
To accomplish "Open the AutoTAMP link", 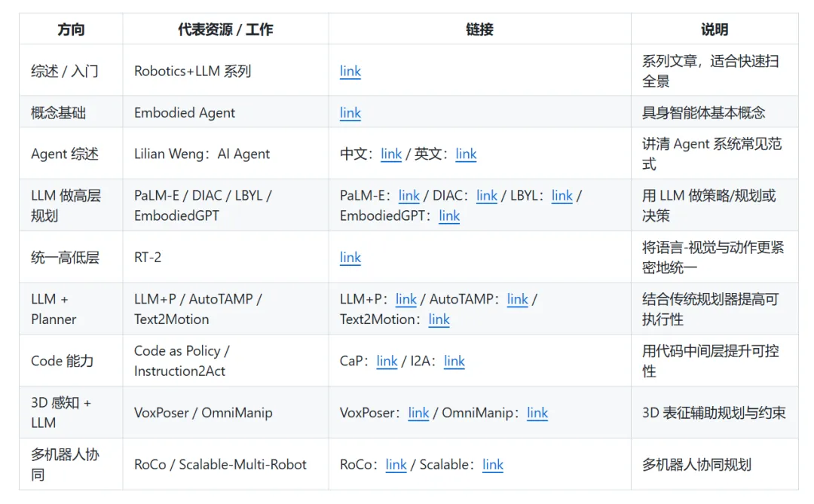I will (x=517, y=299).
